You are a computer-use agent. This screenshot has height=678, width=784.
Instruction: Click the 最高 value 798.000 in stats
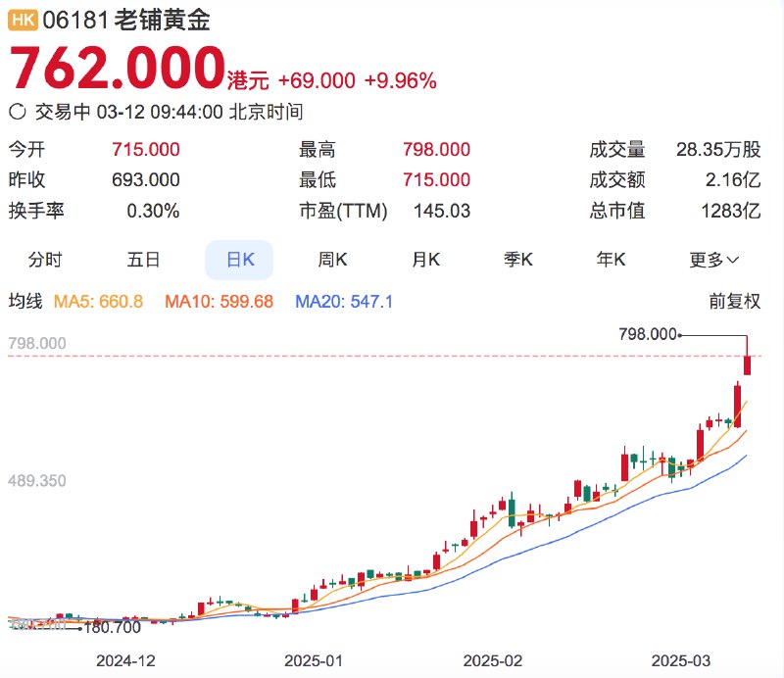(x=436, y=150)
